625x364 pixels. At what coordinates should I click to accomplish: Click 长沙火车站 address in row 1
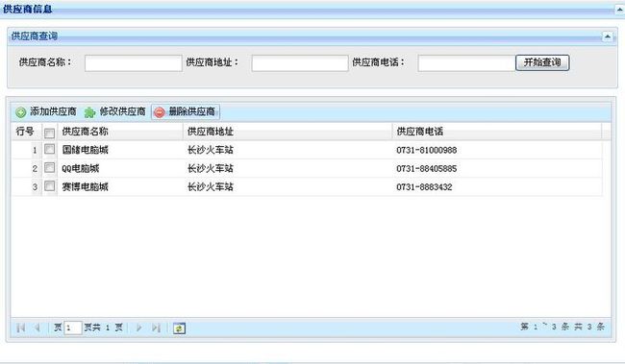210,150
